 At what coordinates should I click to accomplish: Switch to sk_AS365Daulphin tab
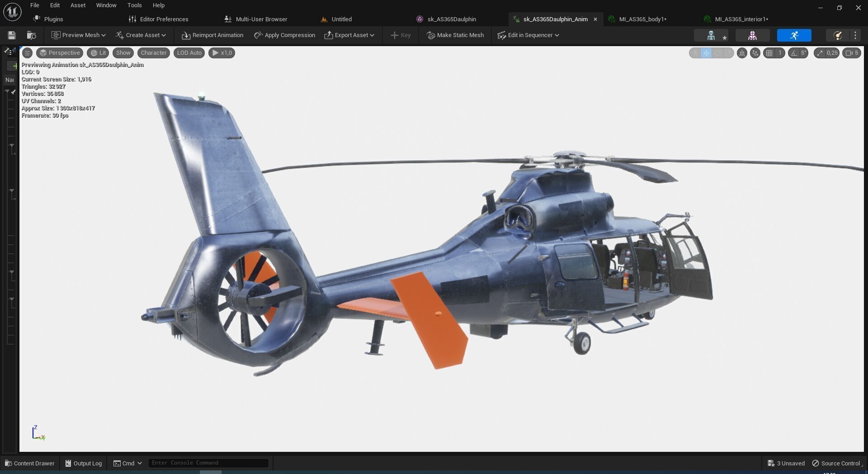446,19
